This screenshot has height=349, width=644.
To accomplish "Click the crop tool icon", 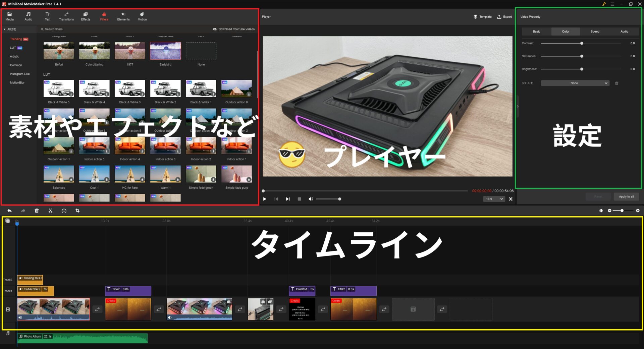I will pos(77,211).
